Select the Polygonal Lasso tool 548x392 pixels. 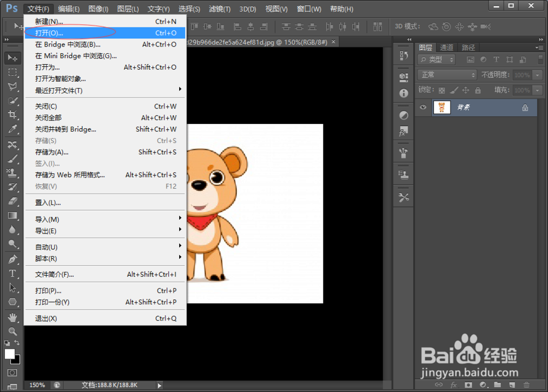tap(13, 87)
